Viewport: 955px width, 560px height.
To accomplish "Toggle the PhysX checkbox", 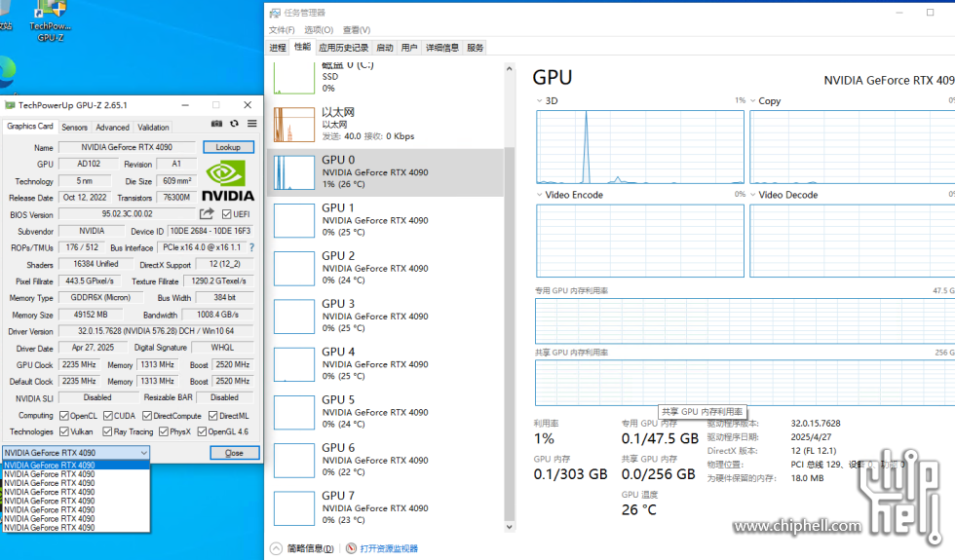I will 164,431.
